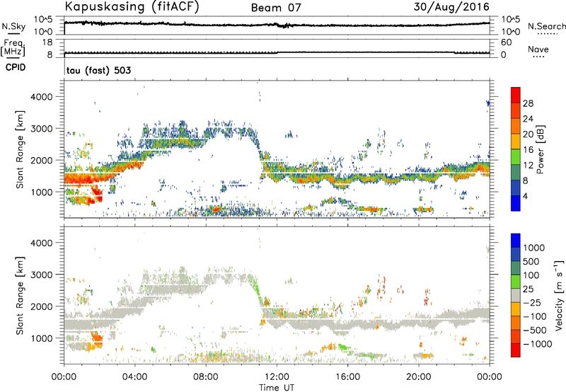Pick the red bottom of velocity colorbar
Screen dimensions: 566x392
pos(516,350)
